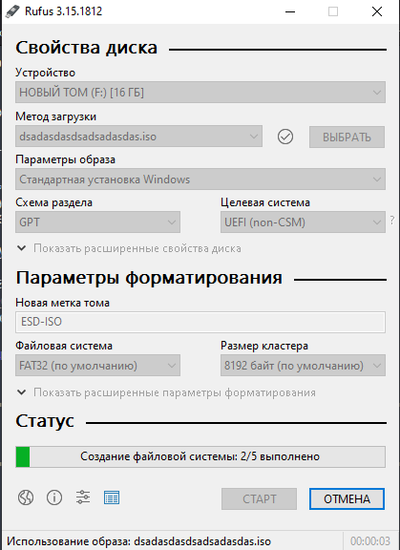
Task: Open the settings sliders icon
Action: pyautogui.click(x=83, y=497)
